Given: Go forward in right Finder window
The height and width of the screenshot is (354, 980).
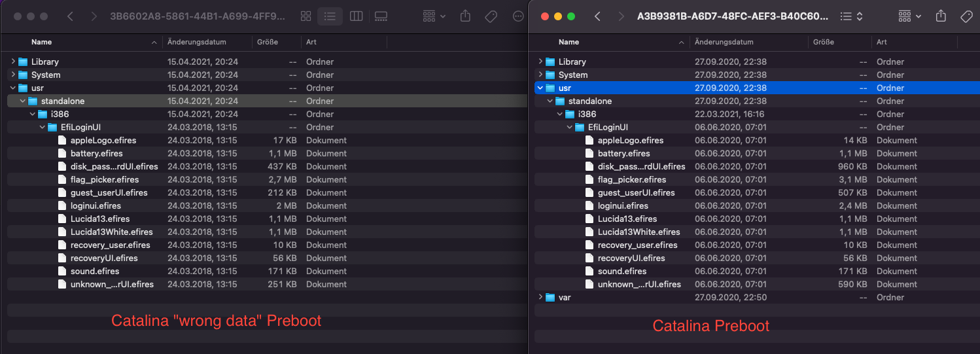Looking at the screenshot, I should pyautogui.click(x=621, y=16).
